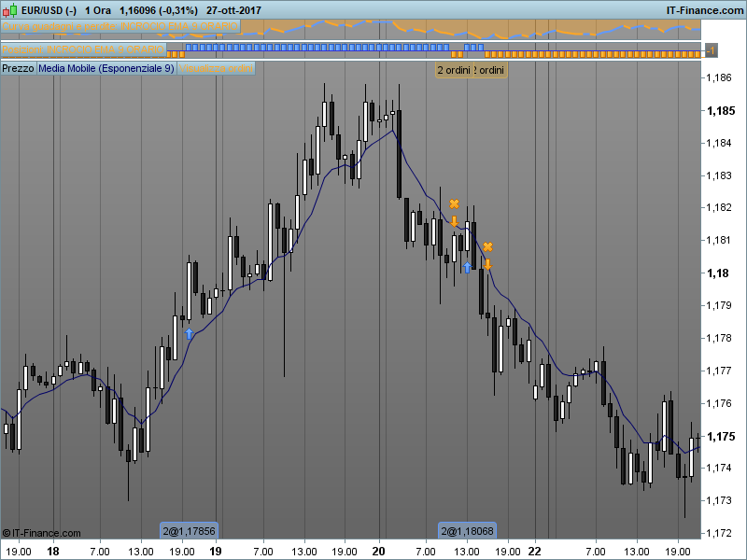Open the EUR/USD (-) instrument title

coord(49,10)
